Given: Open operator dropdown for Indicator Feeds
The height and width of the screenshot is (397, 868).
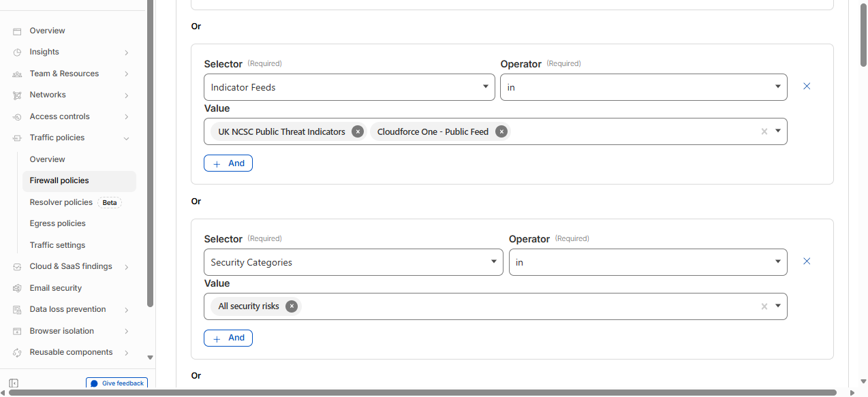Looking at the screenshot, I should 643,87.
